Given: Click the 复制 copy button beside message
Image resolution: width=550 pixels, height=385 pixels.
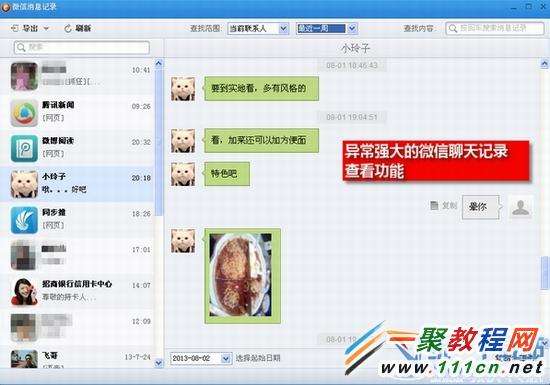Looking at the screenshot, I should click(x=444, y=206).
